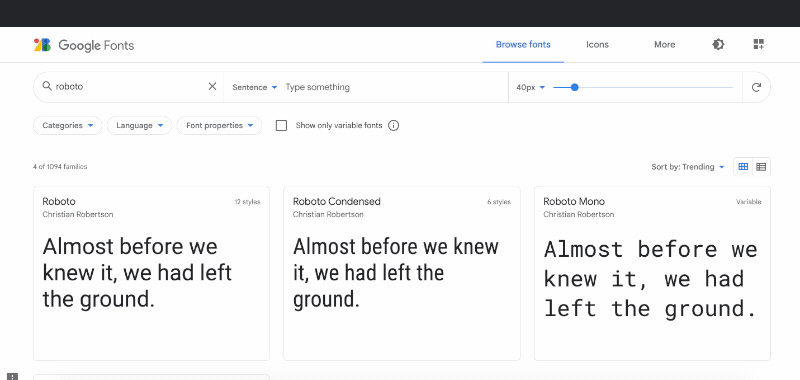Open the Roboto Condensed font card
Screen dimensions: 800x380
[402, 273]
